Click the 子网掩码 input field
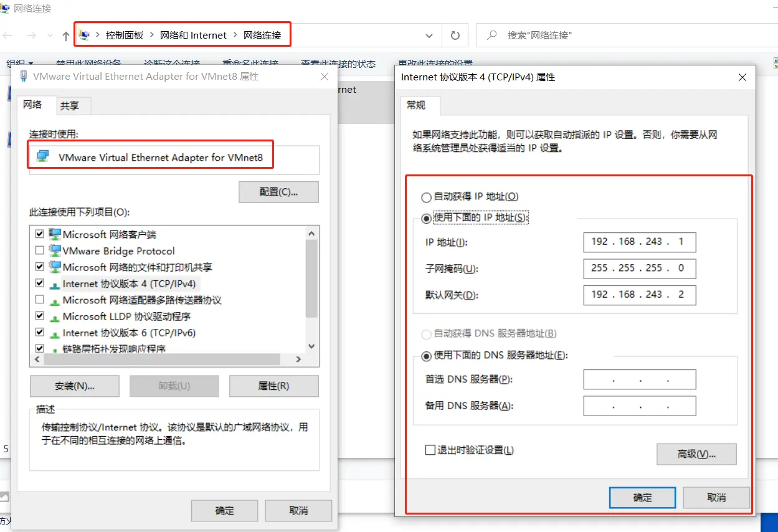The image size is (778, 532). tap(640, 268)
